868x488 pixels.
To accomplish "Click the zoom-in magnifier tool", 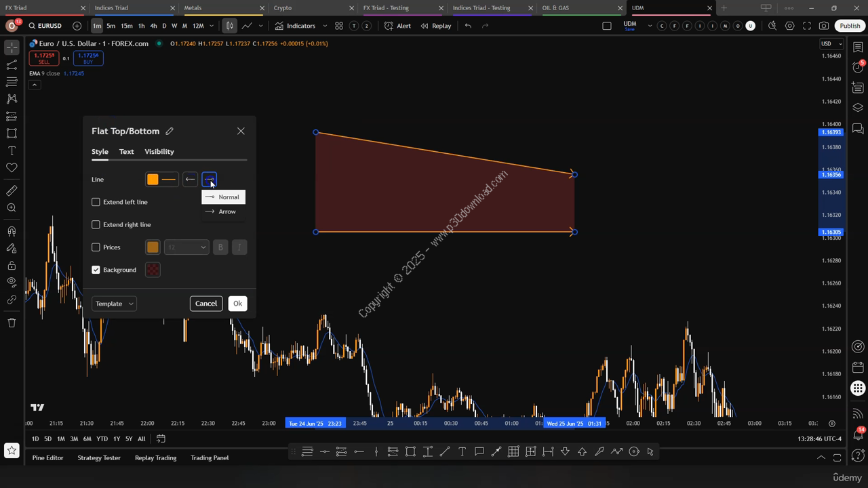I will (12, 208).
